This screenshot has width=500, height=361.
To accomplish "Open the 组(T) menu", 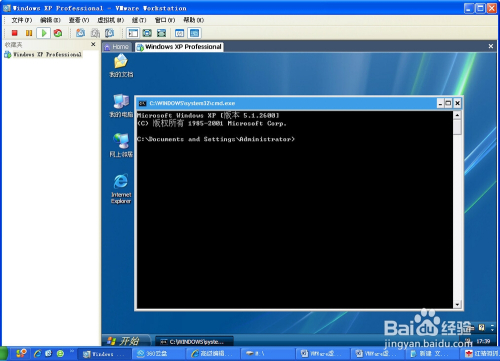I will click(139, 20).
